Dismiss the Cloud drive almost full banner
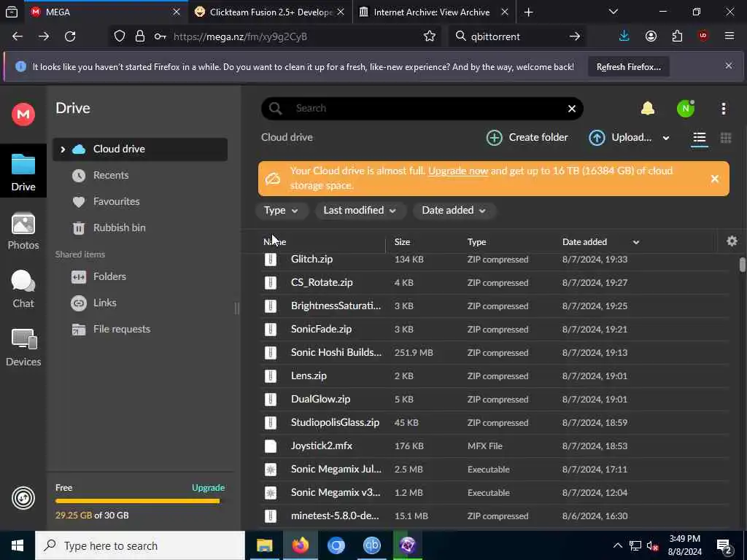747x560 pixels. tap(715, 179)
